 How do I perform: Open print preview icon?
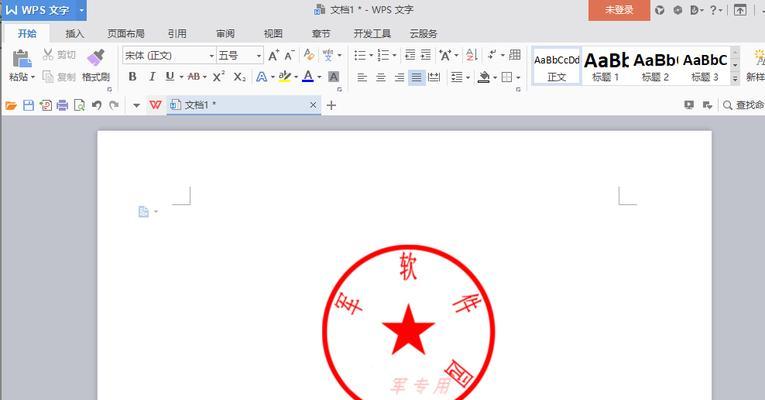point(79,105)
